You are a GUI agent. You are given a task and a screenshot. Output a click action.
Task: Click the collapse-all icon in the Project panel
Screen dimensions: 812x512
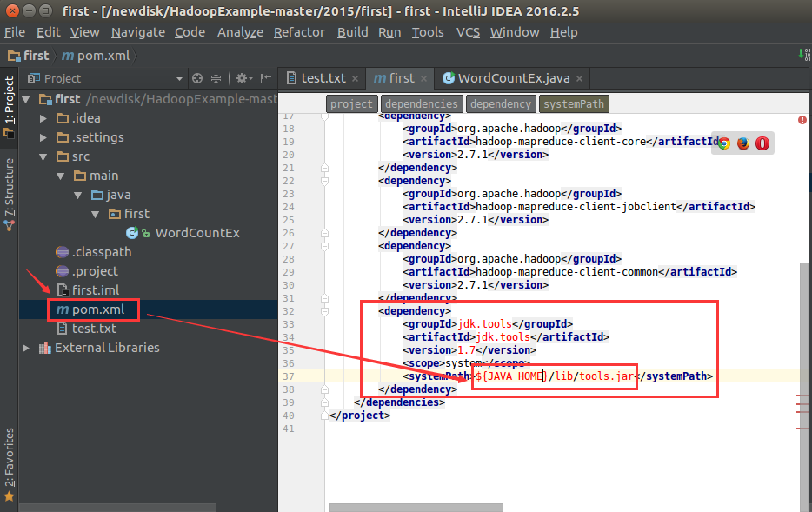216,78
